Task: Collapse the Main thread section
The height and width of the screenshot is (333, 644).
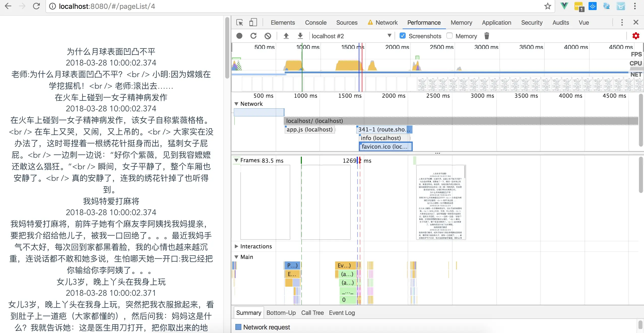Action: (236, 257)
